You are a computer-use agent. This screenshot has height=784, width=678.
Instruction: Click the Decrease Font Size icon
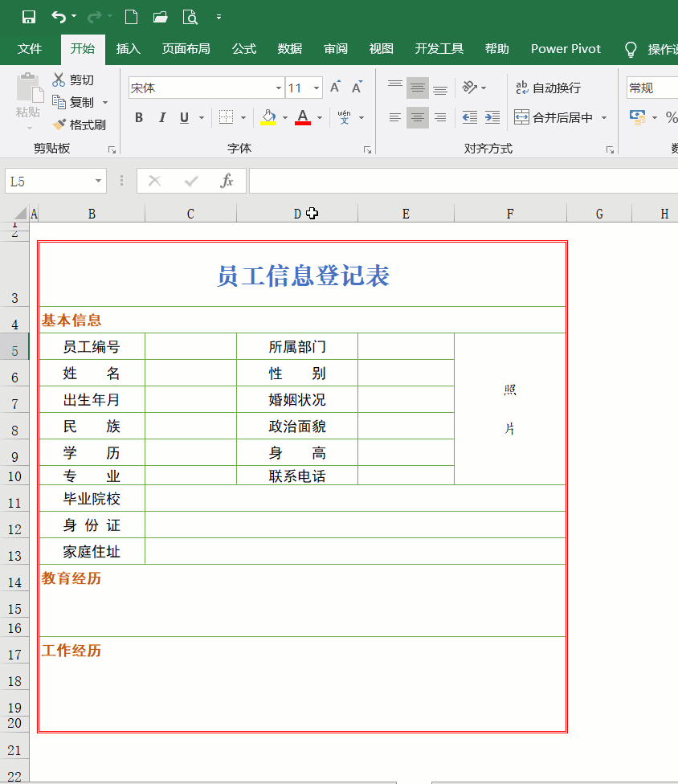357,88
